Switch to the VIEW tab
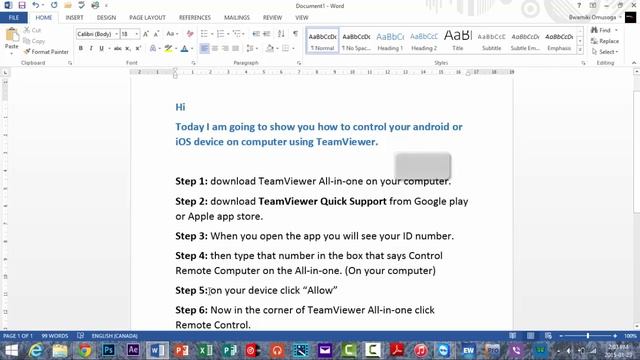Image resolution: width=640 pixels, height=360 pixels. tap(302, 18)
